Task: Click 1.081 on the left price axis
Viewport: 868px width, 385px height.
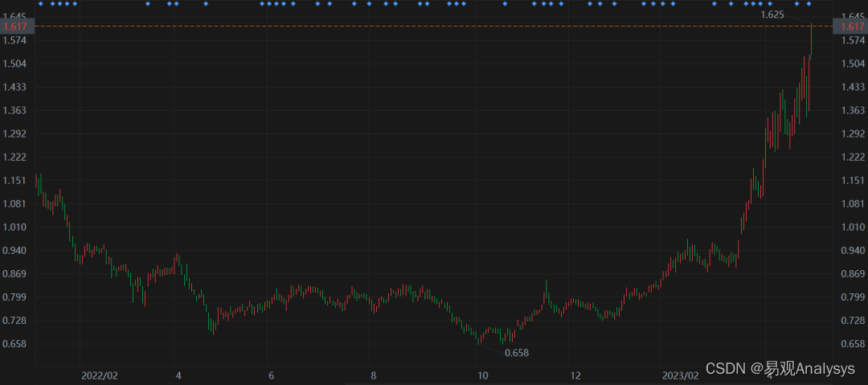Action: (x=15, y=203)
